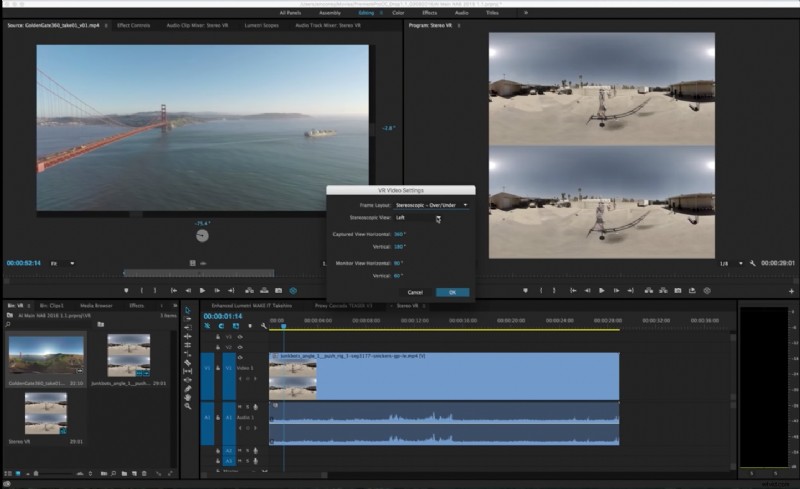Open Program monitor wrench settings
This screenshot has height=489, width=800.
click(x=753, y=263)
